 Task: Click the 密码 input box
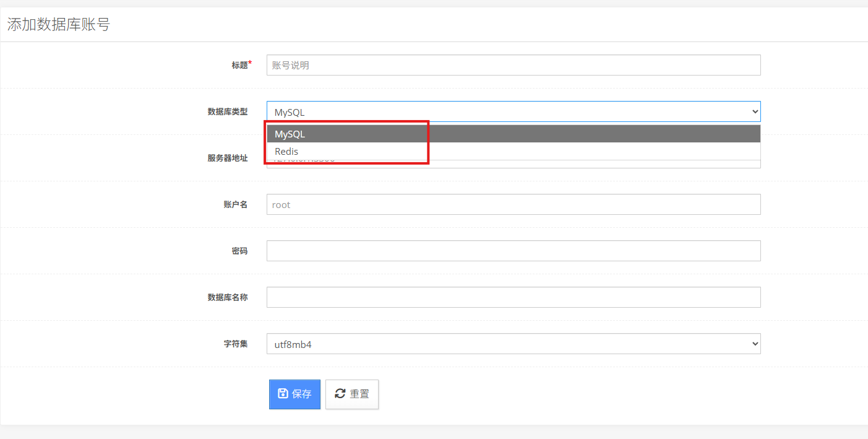pos(513,251)
